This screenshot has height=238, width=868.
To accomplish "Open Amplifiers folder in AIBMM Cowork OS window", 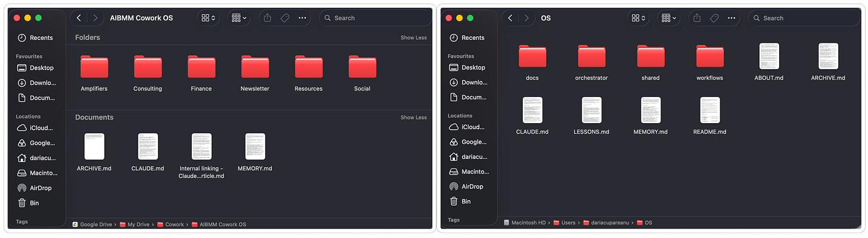I will coord(94,67).
